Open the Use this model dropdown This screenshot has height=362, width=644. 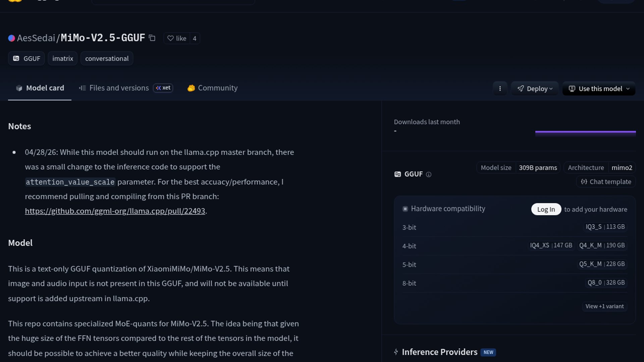[598, 88]
